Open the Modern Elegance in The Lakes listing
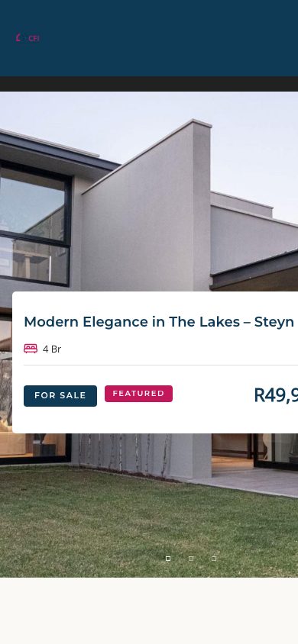This screenshot has width=298, height=644. pyautogui.click(x=160, y=321)
